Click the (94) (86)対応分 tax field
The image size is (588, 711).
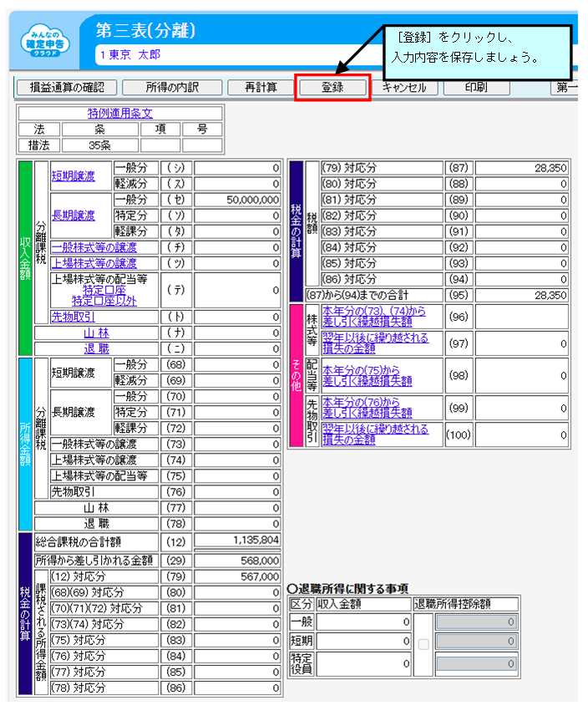(521, 279)
